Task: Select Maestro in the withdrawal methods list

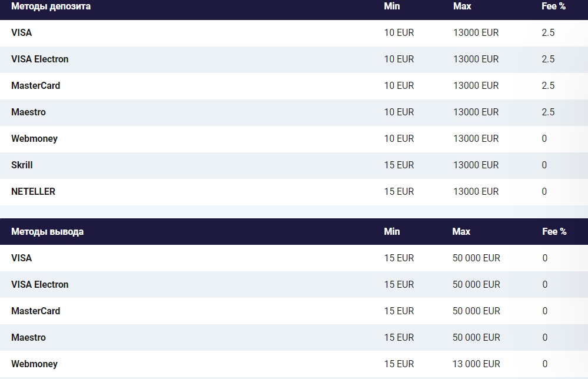Action: point(28,338)
